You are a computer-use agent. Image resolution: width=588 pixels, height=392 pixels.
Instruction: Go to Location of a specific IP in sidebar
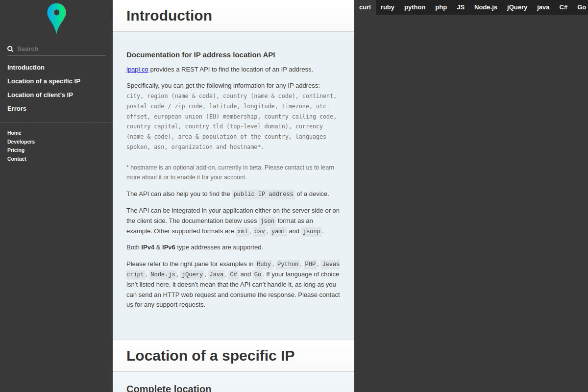point(44,81)
